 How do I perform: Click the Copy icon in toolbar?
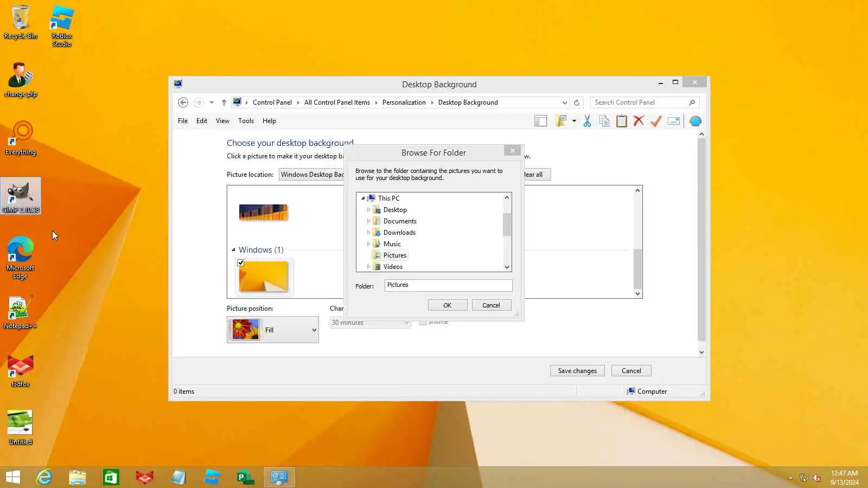click(x=604, y=121)
